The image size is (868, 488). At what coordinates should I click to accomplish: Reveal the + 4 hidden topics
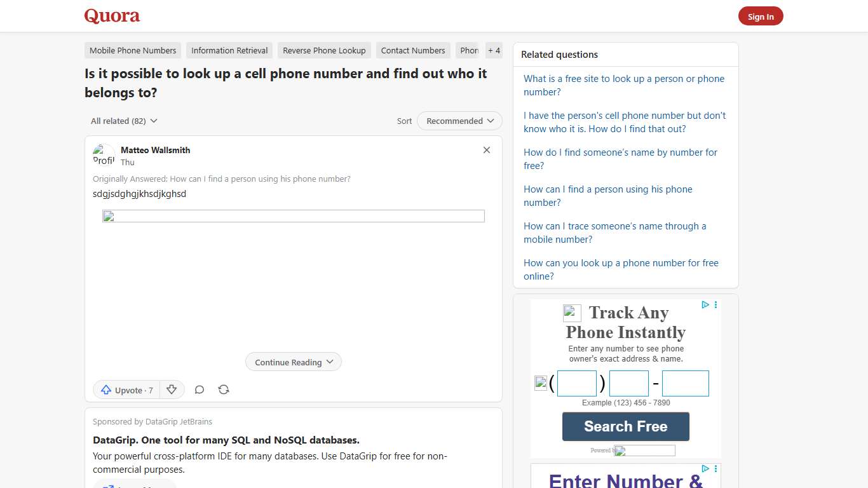[494, 50]
